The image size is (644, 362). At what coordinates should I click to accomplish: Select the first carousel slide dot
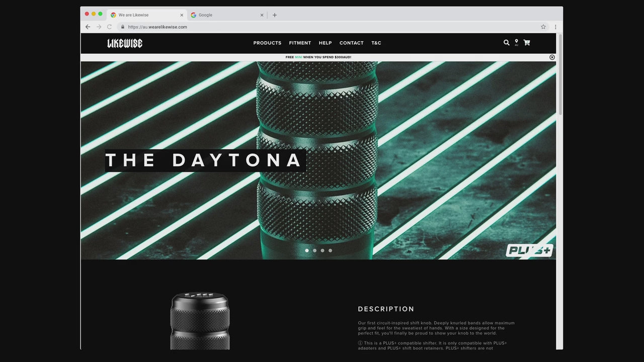pyautogui.click(x=307, y=250)
